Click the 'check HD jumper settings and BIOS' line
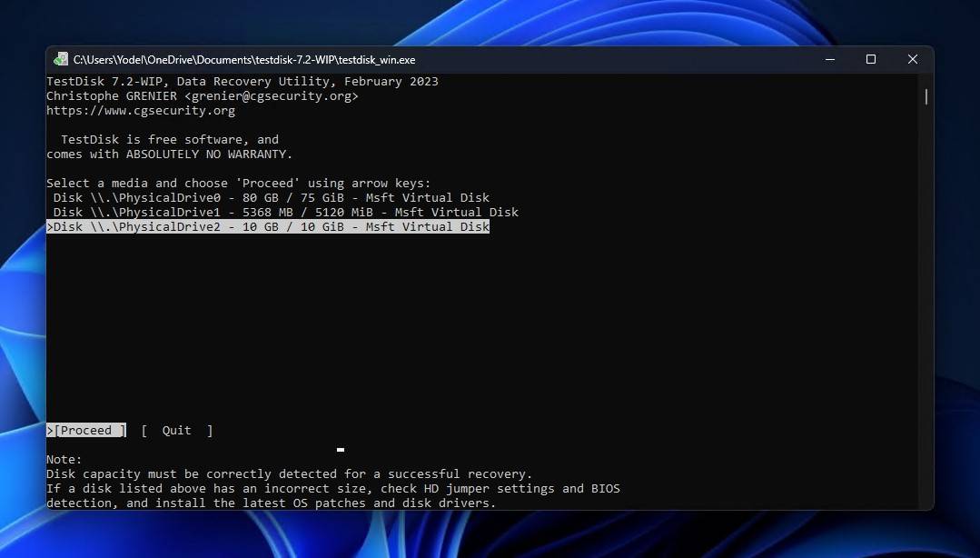 (333, 488)
